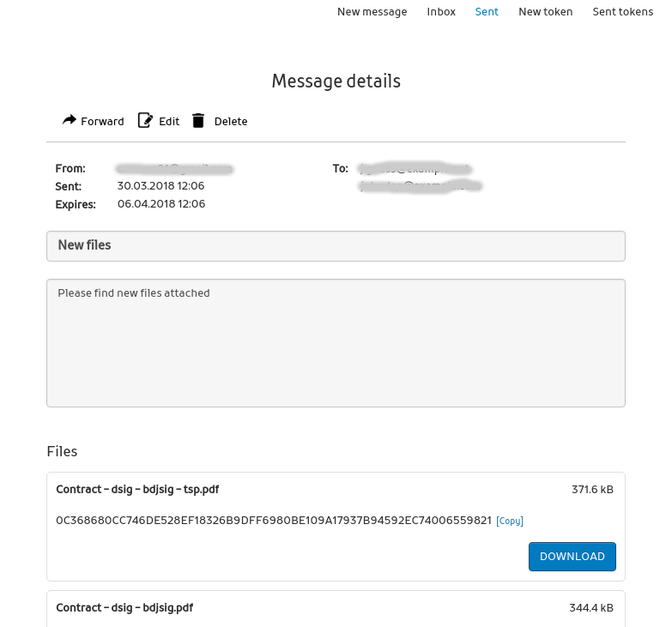Open the New token page
This screenshot has width=672, height=627.
pos(545,12)
